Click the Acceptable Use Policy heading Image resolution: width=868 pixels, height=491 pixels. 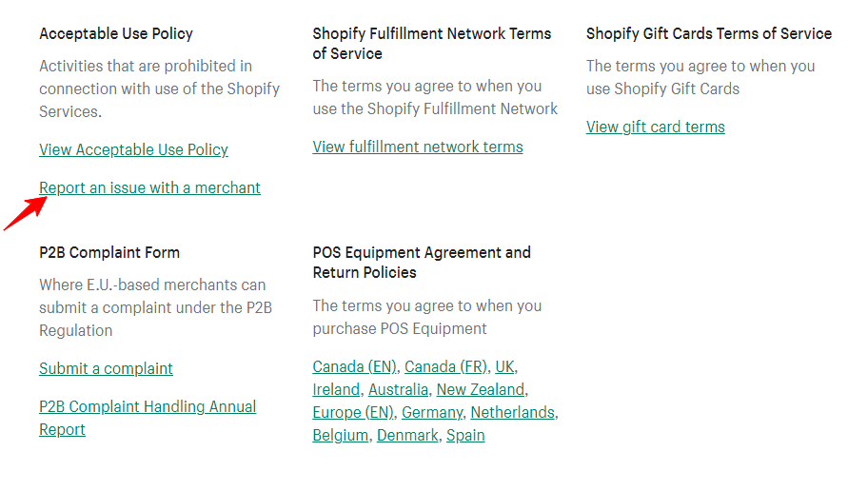click(116, 33)
